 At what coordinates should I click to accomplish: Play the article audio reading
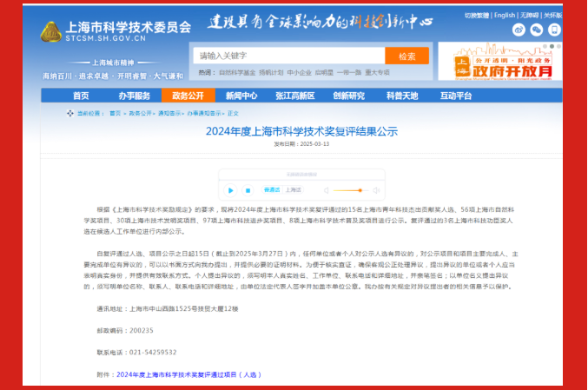tap(231, 189)
